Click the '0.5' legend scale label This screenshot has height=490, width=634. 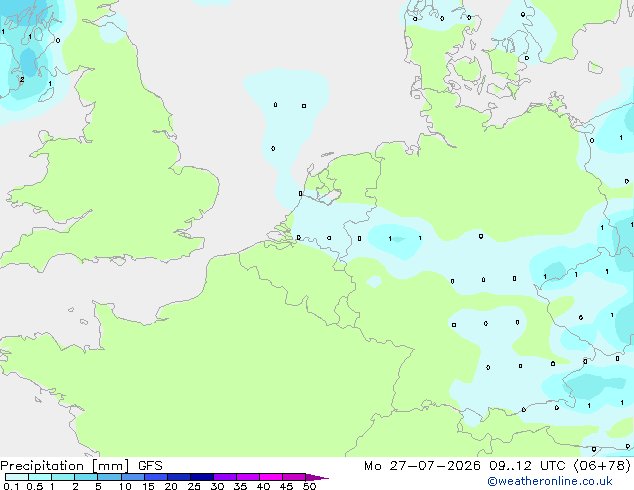point(35,486)
